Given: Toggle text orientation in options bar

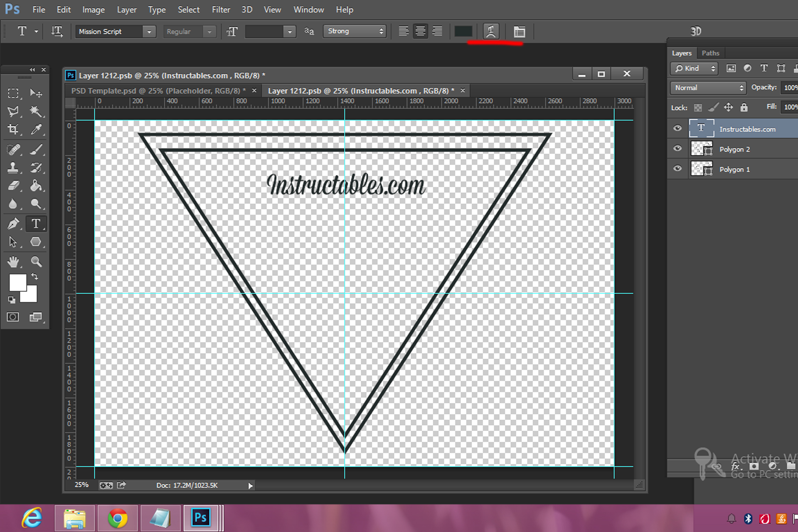Looking at the screenshot, I should [57, 31].
